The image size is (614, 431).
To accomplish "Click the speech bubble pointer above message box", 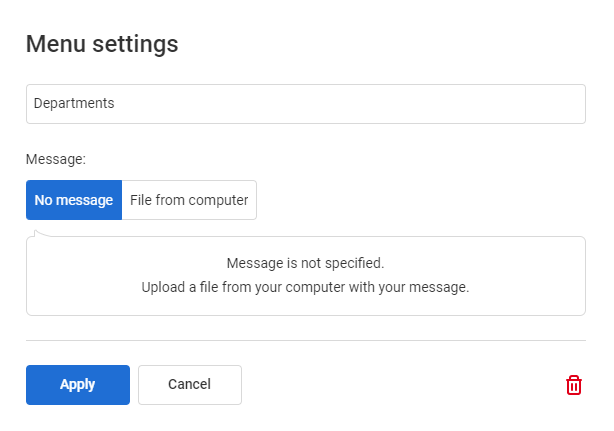I will click(42, 233).
